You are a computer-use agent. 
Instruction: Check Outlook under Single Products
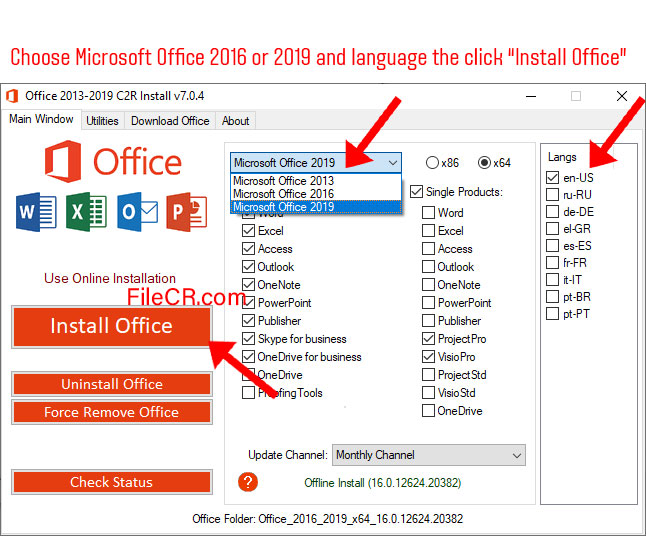point(428,267)
